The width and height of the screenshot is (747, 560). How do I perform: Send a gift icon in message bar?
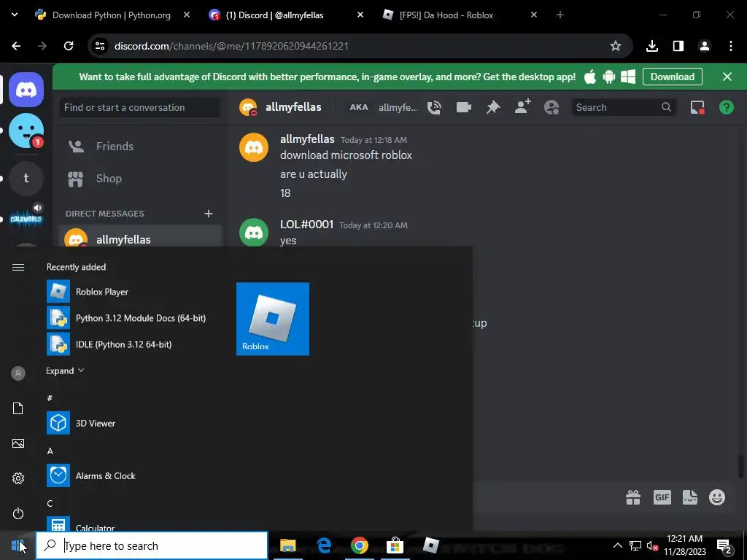[x=633, y=497]
